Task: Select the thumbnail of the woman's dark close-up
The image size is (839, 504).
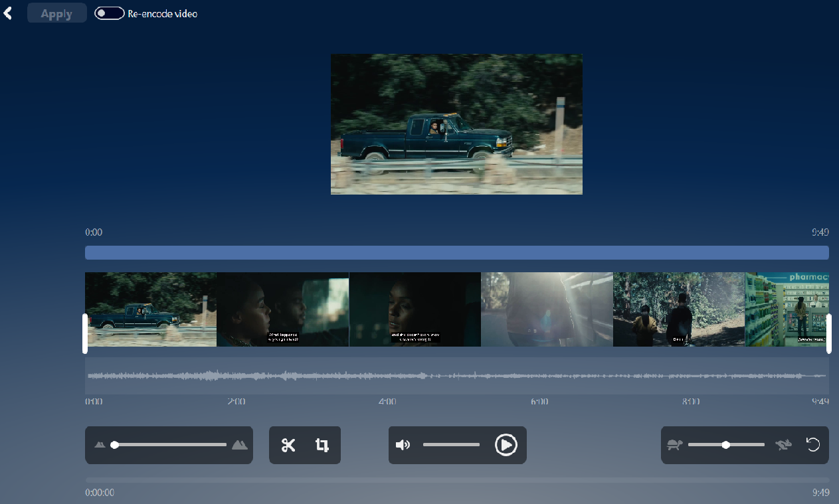Action: 415,309
